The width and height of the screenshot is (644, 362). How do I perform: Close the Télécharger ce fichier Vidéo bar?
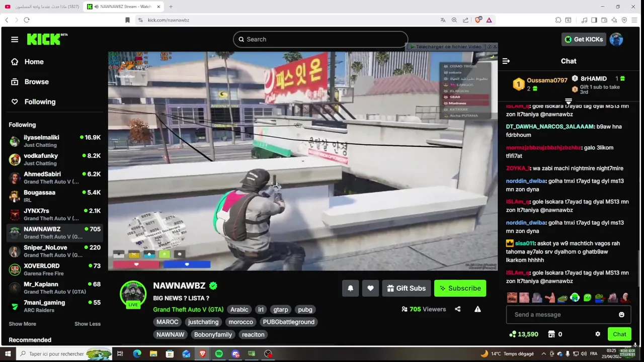click(494, 47)
